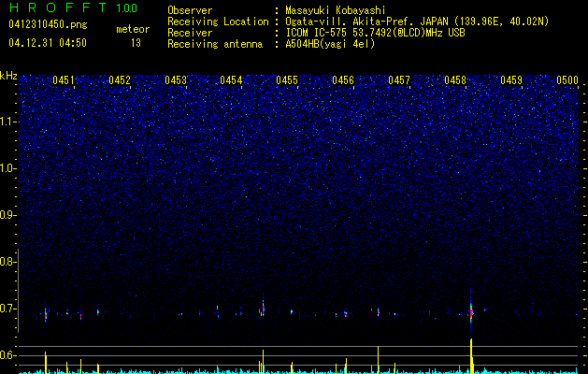Click the 0.8 kHz axis label

pyautogui.click(x=7, y=262)
